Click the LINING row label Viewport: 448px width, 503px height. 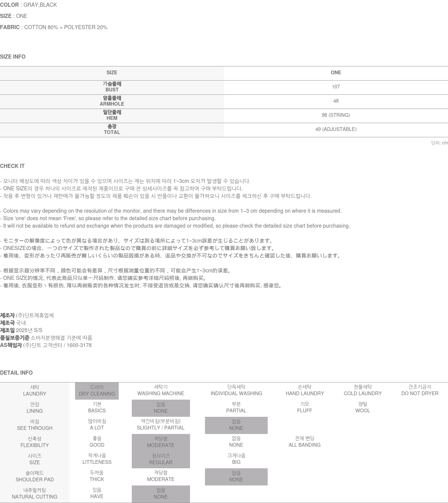coord(35,408)
